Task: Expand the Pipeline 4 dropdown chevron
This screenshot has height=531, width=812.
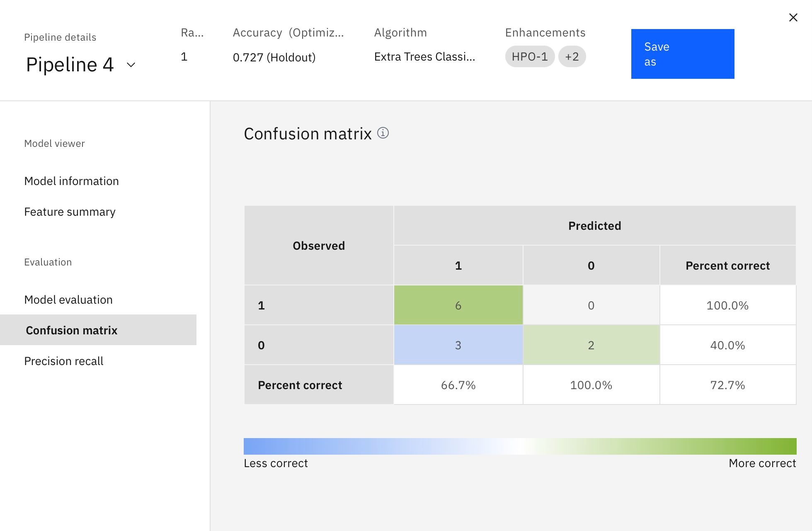Action: 131,65
